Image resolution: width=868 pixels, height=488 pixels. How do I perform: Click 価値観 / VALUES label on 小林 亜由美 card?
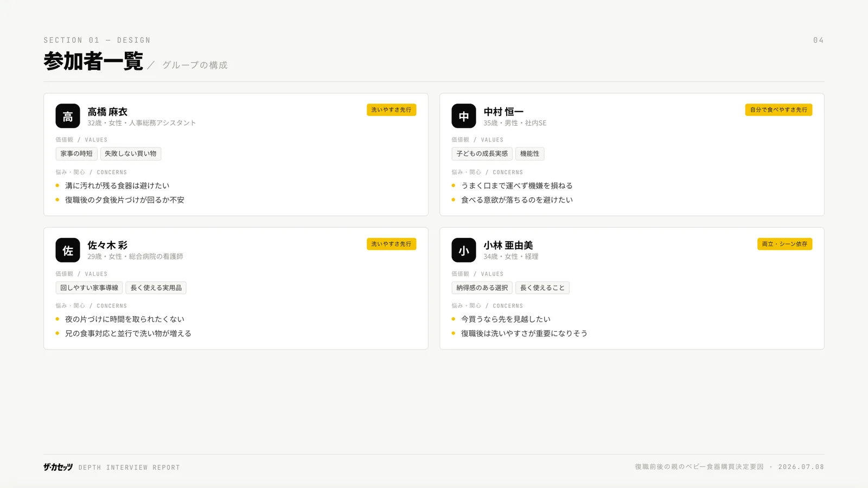pyautogui.click(x=477, y=274)
